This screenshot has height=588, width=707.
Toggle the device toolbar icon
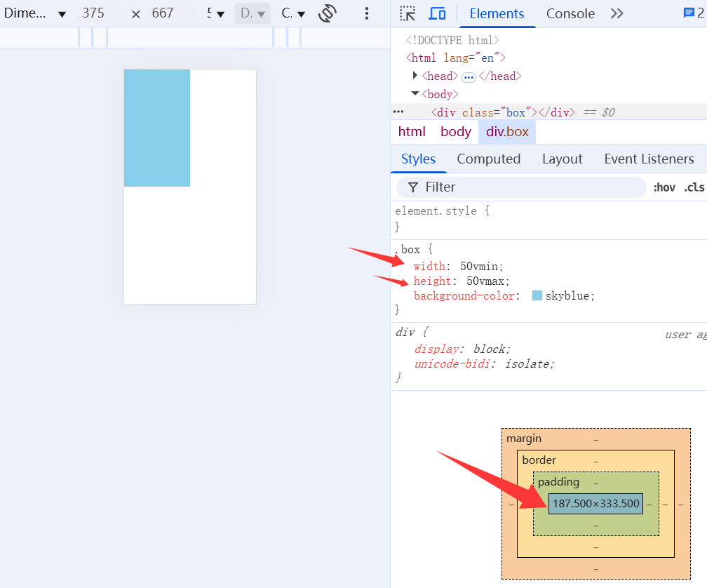pyautogui.click(x=437, y=13)
